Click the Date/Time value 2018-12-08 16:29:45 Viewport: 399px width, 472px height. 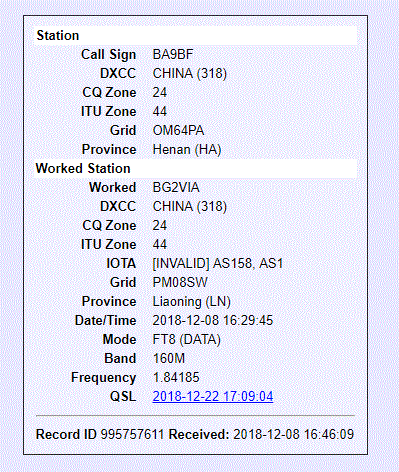(213, 320)
